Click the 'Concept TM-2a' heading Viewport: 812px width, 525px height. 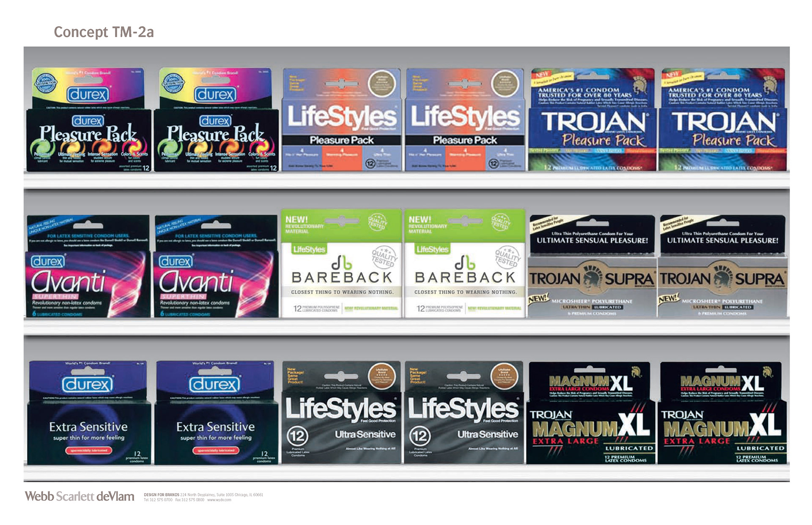(x=104, y=32)
